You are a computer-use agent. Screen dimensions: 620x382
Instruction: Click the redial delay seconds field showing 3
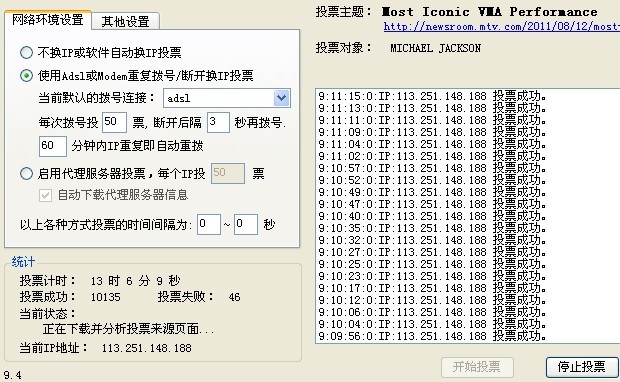click(x=218, y=122)
